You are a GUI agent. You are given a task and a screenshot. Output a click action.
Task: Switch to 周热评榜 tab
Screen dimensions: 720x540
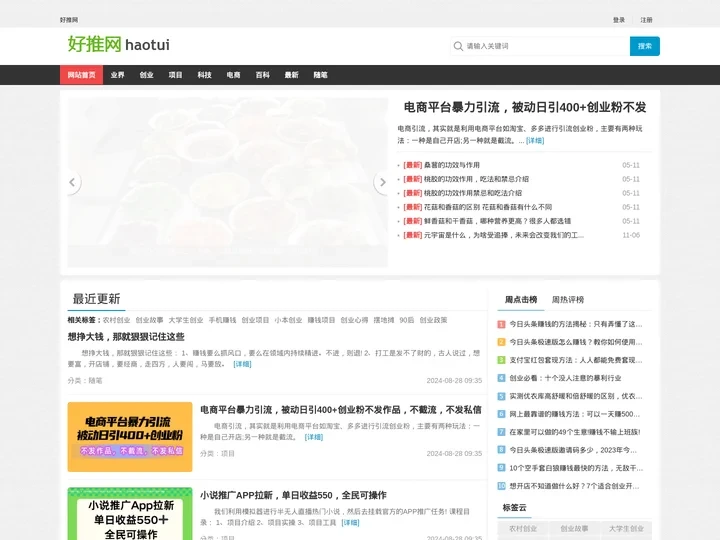pos(568,299)
